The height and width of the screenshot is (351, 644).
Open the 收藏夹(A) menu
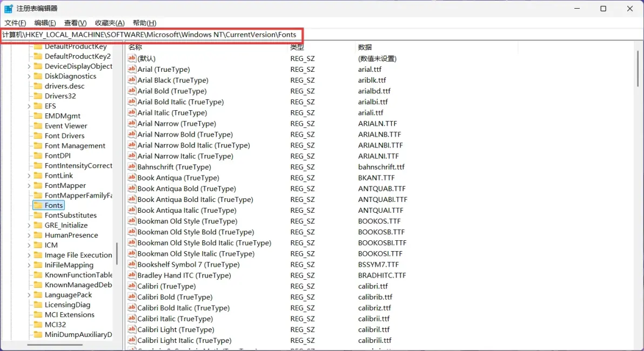coord(110,23)
